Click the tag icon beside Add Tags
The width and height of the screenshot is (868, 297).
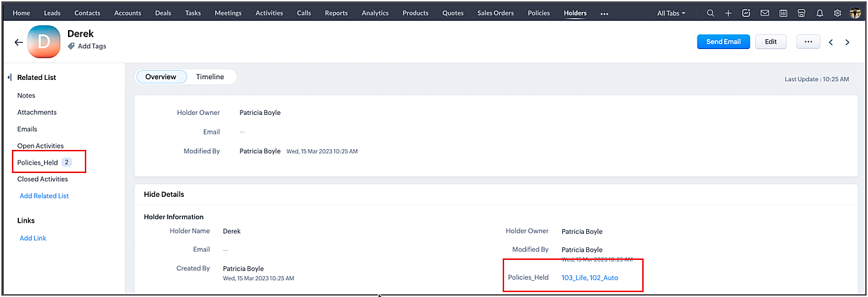(x=72, y=46)
